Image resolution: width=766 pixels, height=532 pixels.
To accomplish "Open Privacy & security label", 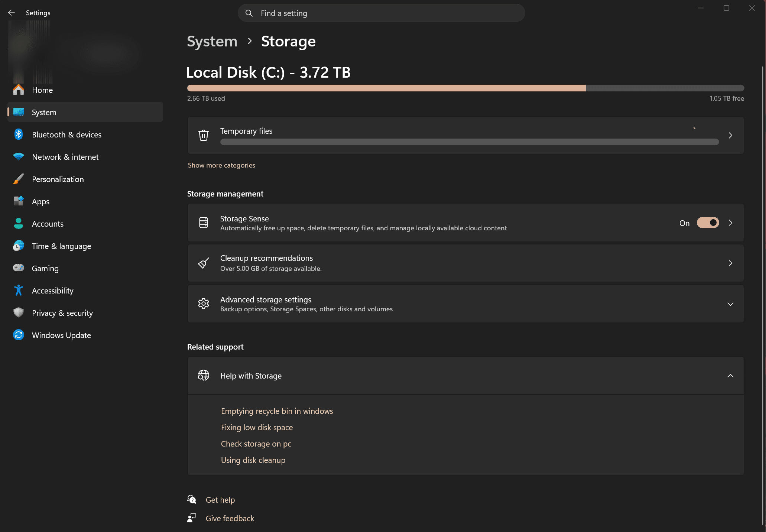I will 62,313.
